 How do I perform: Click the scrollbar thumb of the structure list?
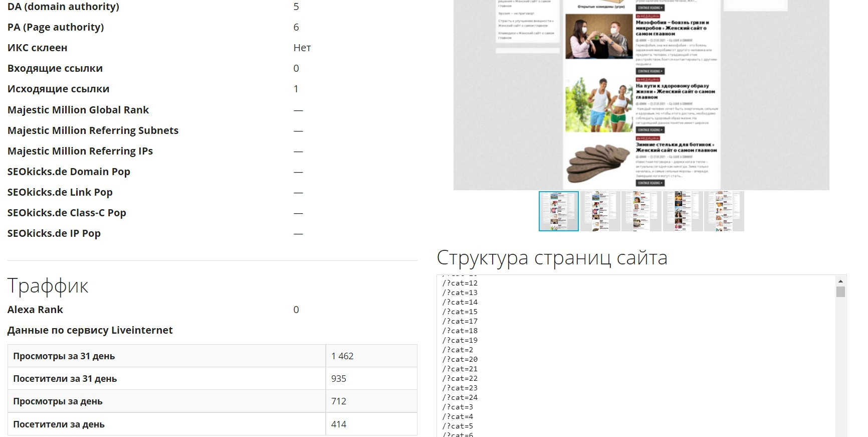pyautogui.click(x=841, y=292)
